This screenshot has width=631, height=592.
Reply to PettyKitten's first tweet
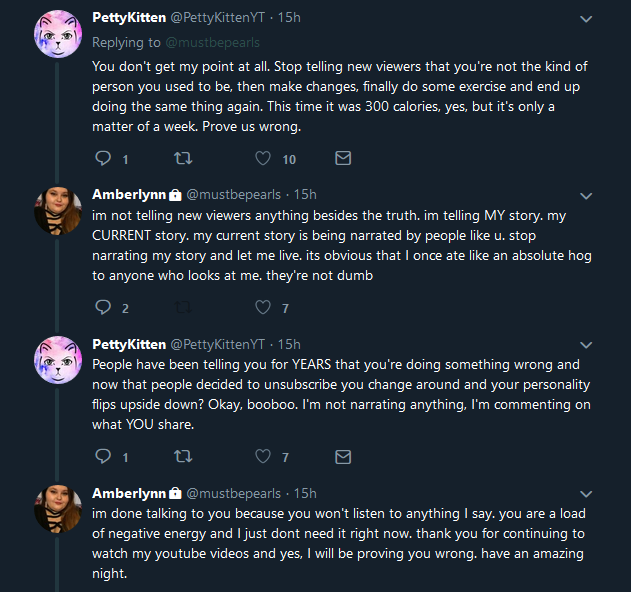point(103,158)
